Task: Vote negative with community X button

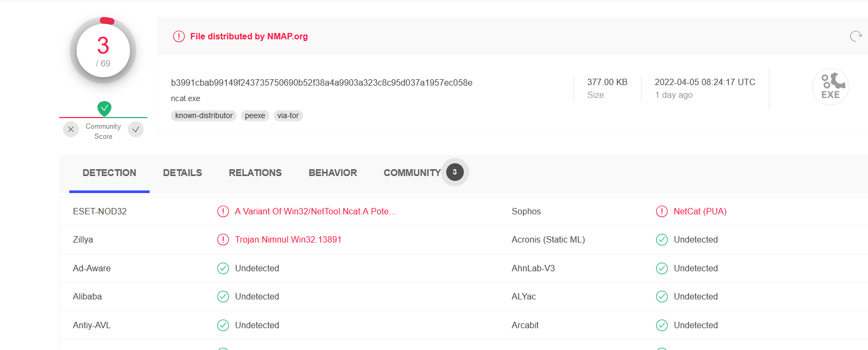Action: click(71, 129)
